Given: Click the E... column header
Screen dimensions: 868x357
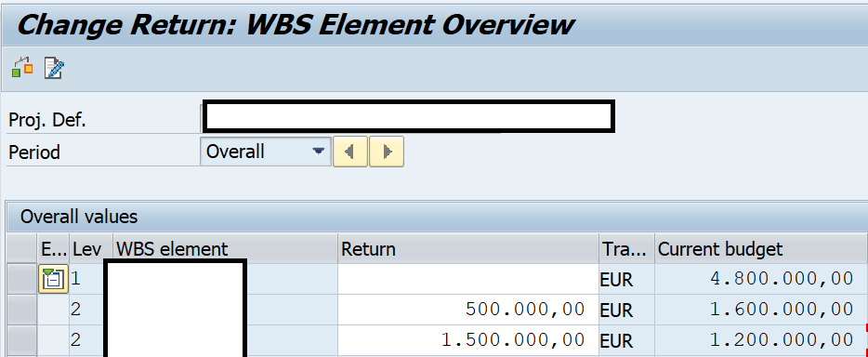Looking at the screenshot, I should [53, 248].
